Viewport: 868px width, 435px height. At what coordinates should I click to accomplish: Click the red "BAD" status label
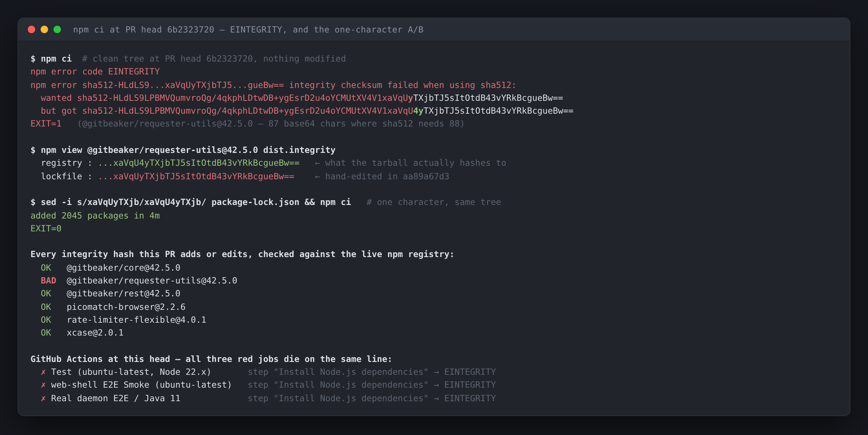[48, 281]
